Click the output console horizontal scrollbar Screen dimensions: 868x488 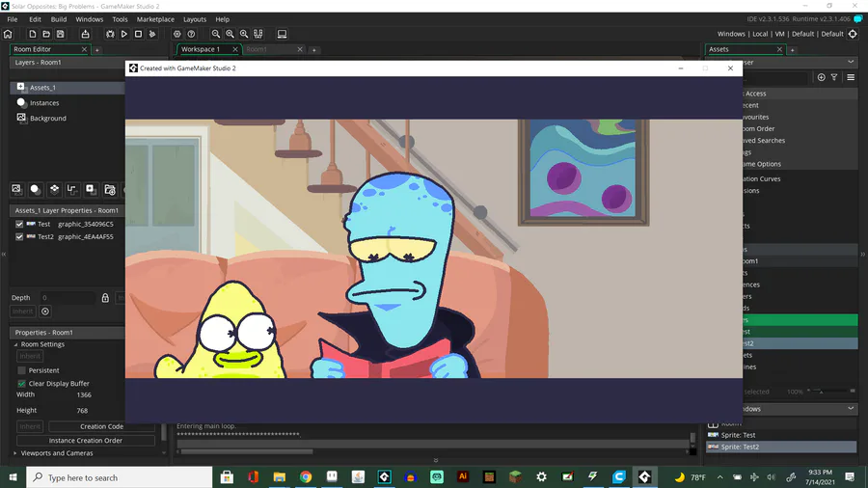click(x=246, y=451)
